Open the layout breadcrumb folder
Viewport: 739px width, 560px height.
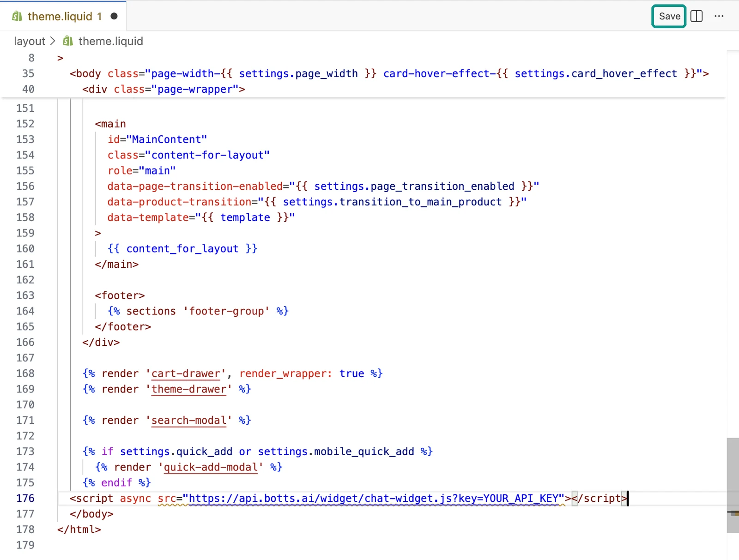(x=30, y=41)
